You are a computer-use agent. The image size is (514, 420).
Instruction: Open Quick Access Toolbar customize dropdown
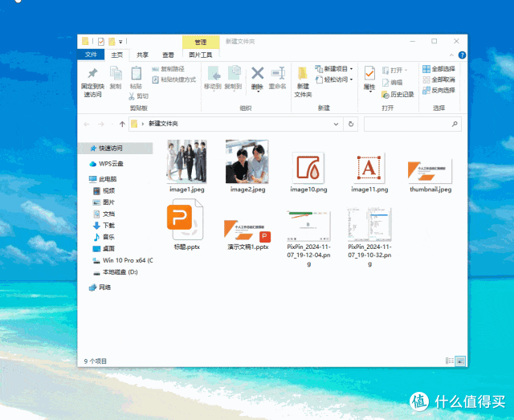(x=120, y=42)
